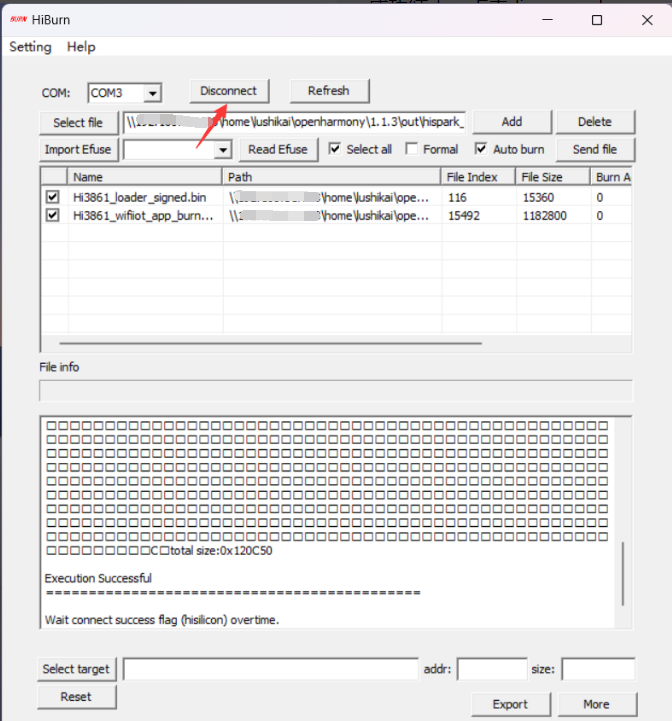The height and width of the screenshot is (721, 672).
Task: Click the Delete button
Action: [x=595, y=122]
